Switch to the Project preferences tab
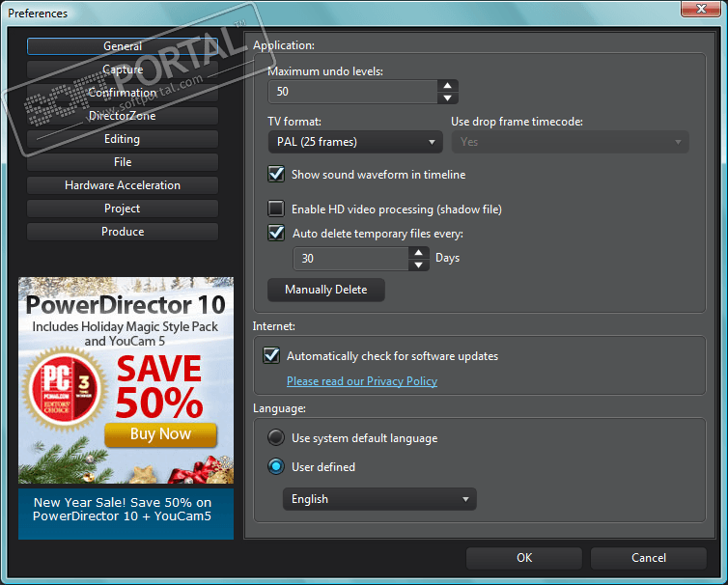Image resolution: width=728 pixels, height=585 pixels. point(123,209)
